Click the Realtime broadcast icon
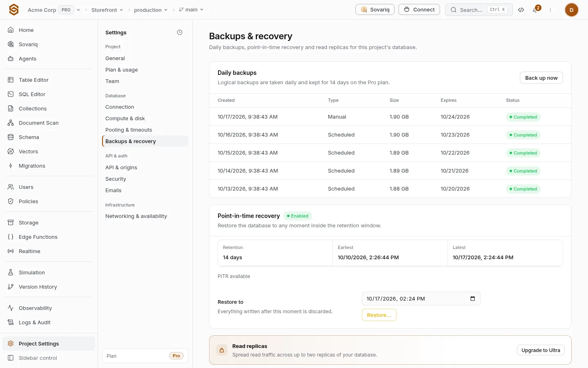This screenshot has height=368, width=588. coord(11,251)
